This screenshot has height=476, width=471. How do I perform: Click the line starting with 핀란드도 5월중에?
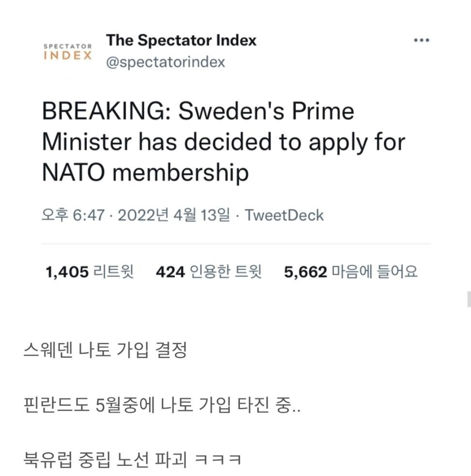pyautogui.click(x=162, y=405)
